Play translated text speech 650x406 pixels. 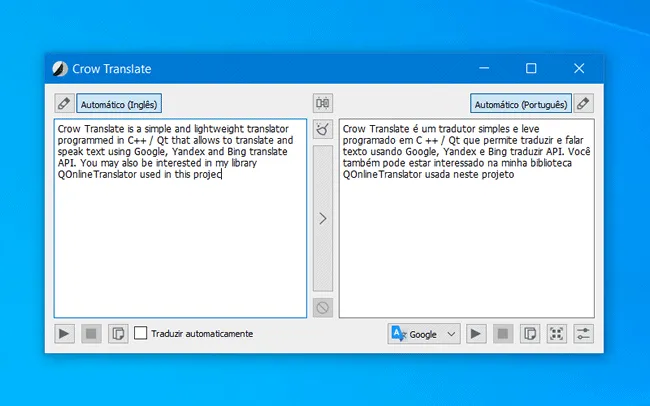tap(476, 333)
